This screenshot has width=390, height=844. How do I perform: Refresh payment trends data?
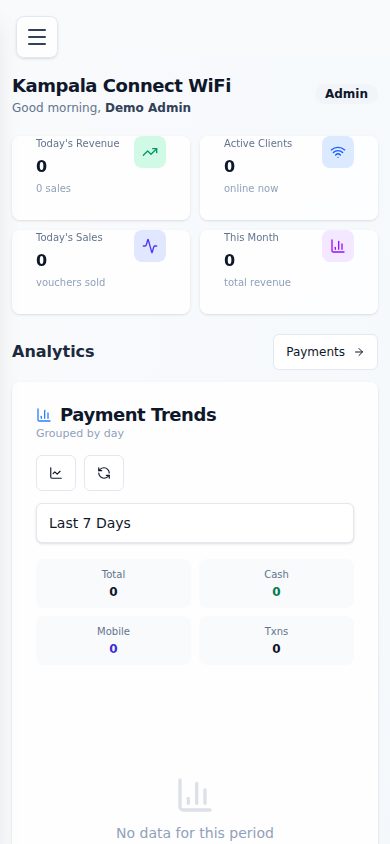[x=104, y=473]
